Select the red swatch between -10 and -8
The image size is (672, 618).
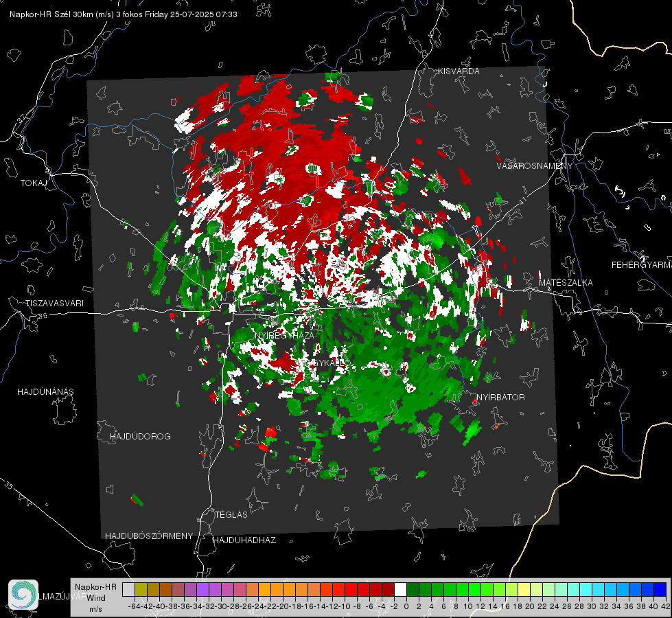[351, 589]
